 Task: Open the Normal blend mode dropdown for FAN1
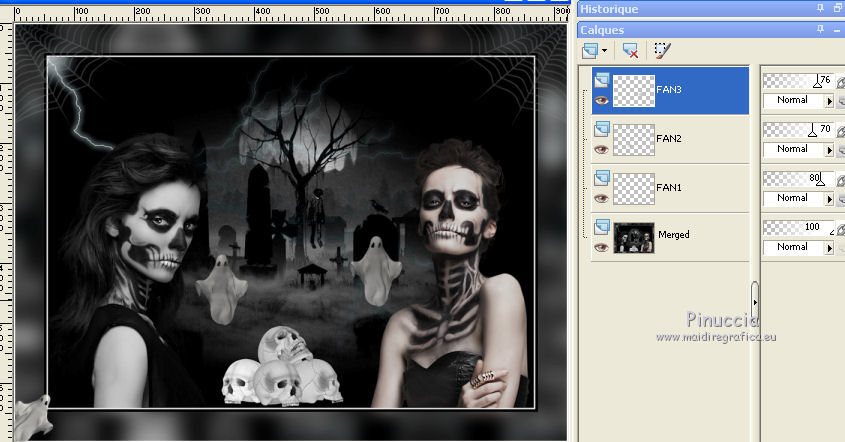[x=799, y=198]
